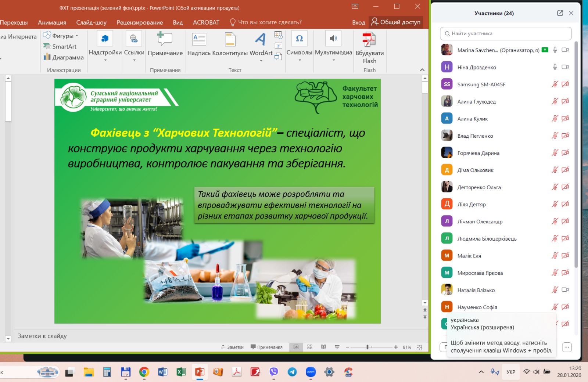
Task: Click the Общий доступ share button
Action: [396, 22]
